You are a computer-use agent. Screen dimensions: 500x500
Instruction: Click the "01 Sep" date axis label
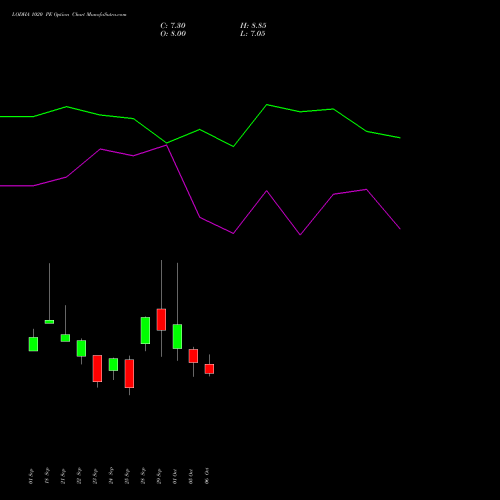pos(31,476)
